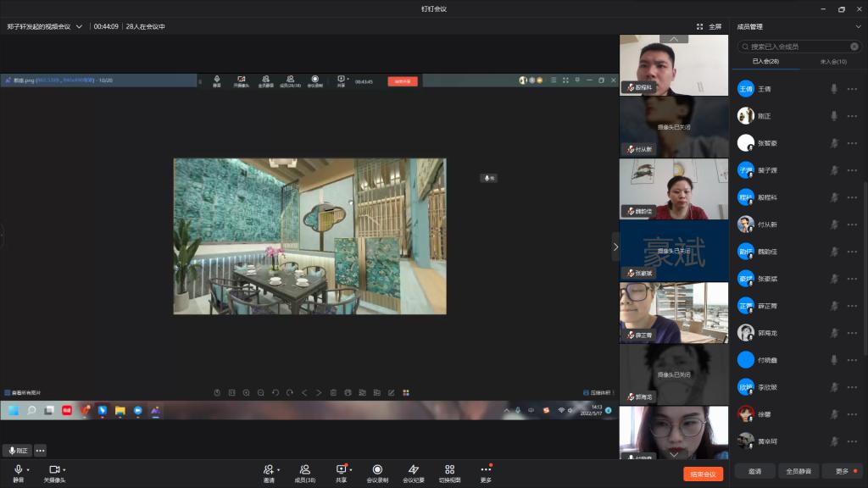Viewport: 868px width, 488px height.
Task: Collapse the 成员管理 panel chevron
Action: pyautogui.click(x=858, y=26)
